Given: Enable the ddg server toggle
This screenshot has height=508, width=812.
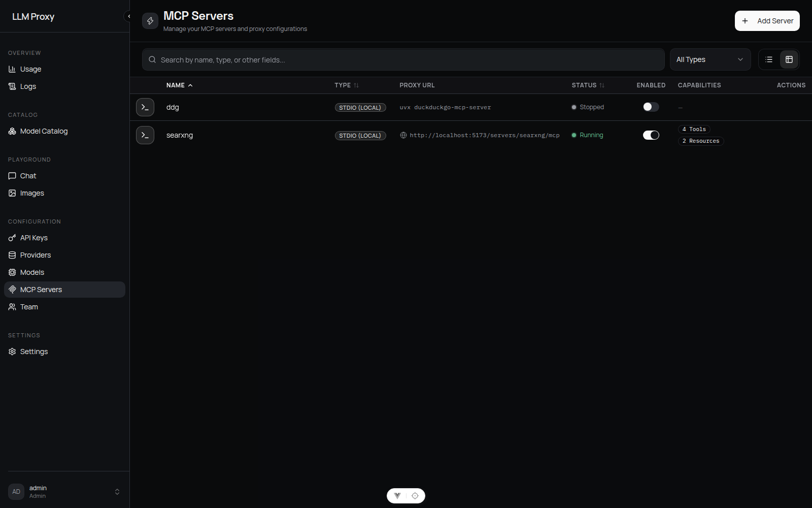Looking at the screenshot, I should pos(651,107).
